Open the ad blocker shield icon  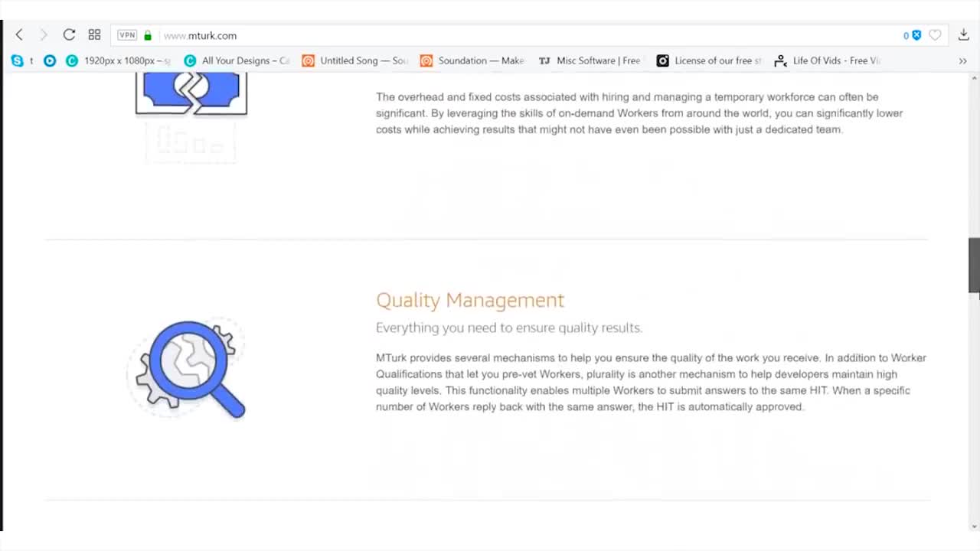point(916,35)
